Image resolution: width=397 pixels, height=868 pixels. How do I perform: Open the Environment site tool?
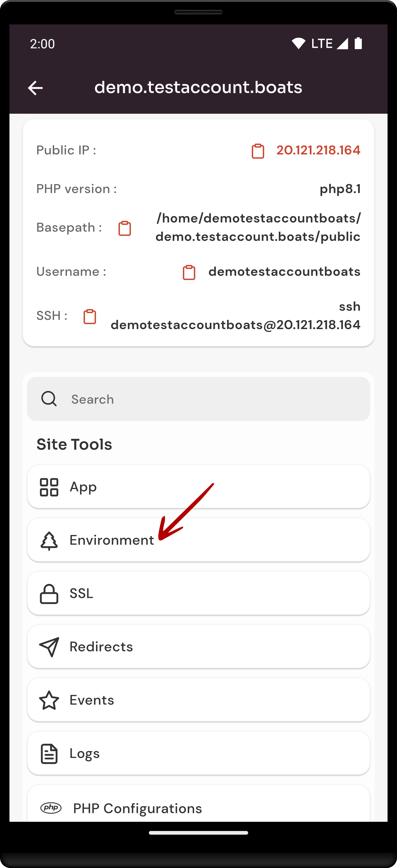tap(198, 540)
